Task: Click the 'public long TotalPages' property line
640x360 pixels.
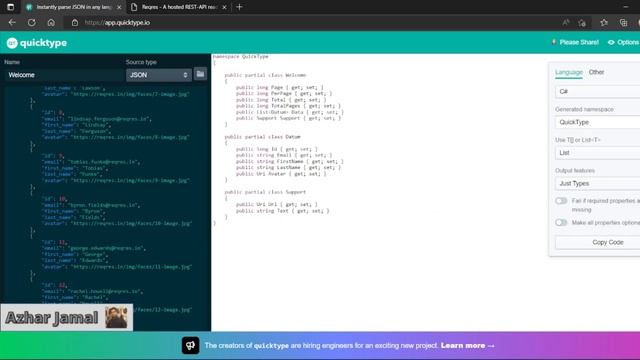Action: click(288, 106)
